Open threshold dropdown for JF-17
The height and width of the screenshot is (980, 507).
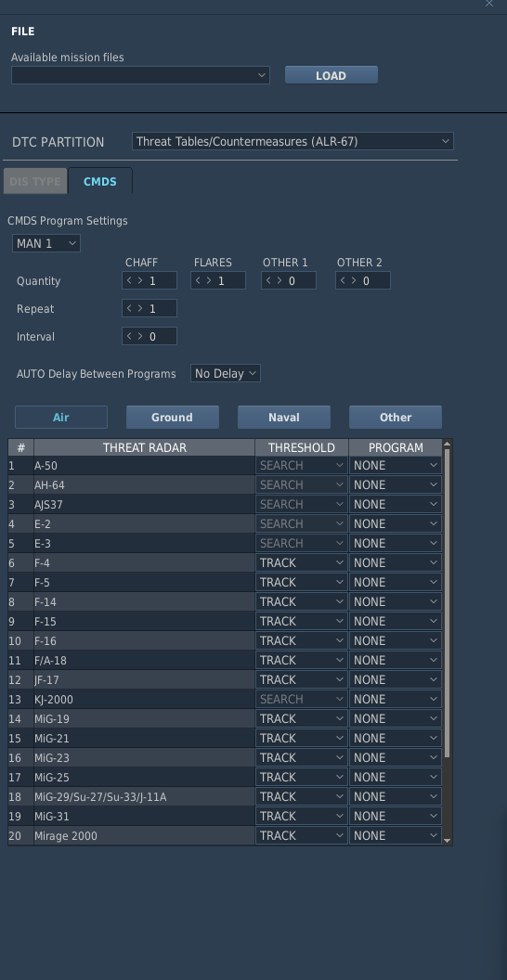coord(302,679)
